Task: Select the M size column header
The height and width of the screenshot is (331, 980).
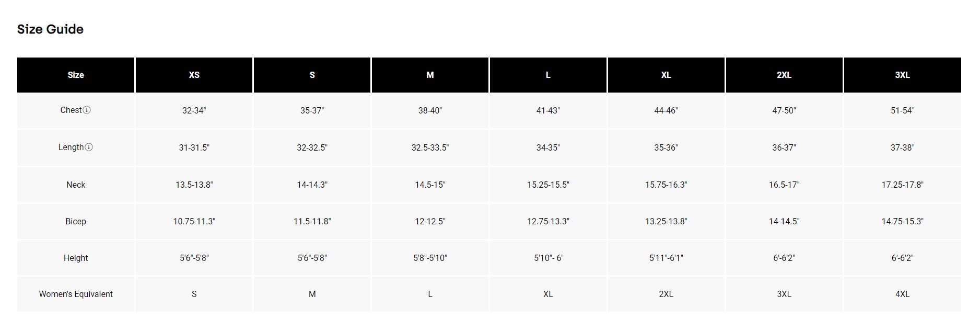Action: (430, 75)
